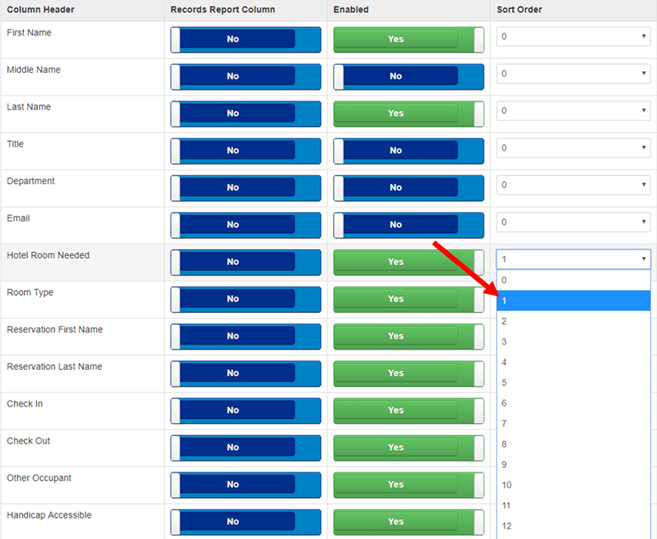Viewport: 657px width, 539px height.
Task: Select option 0 in the open dropdown list
Action: click(573, 280)
